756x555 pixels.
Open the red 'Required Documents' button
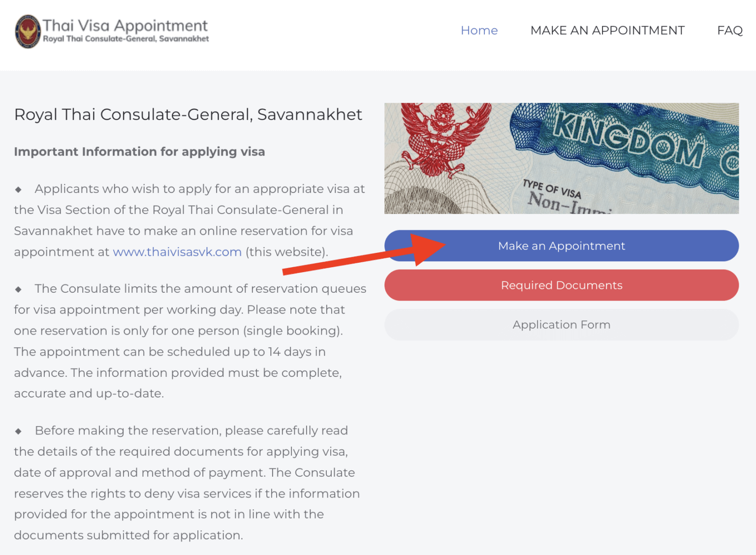coord(561,285)
